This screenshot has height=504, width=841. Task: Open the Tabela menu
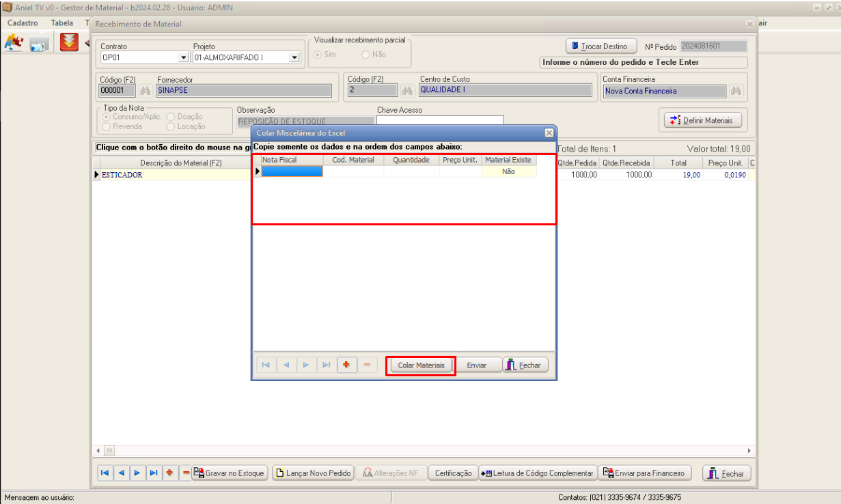point(62,23)
